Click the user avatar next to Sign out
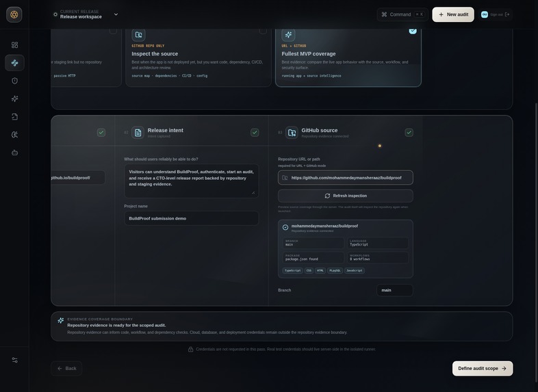The height and width of the screenshot is (392, 538). click(x=485, y=14)
